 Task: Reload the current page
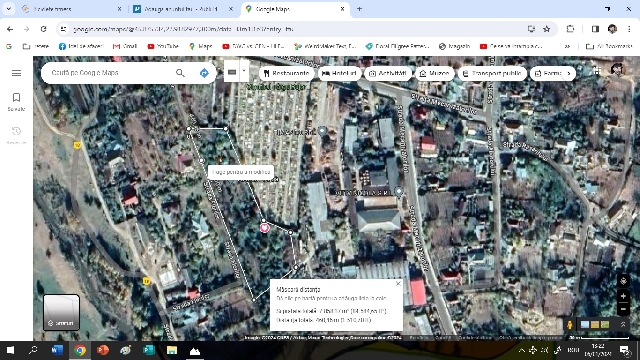coord(44,29)
